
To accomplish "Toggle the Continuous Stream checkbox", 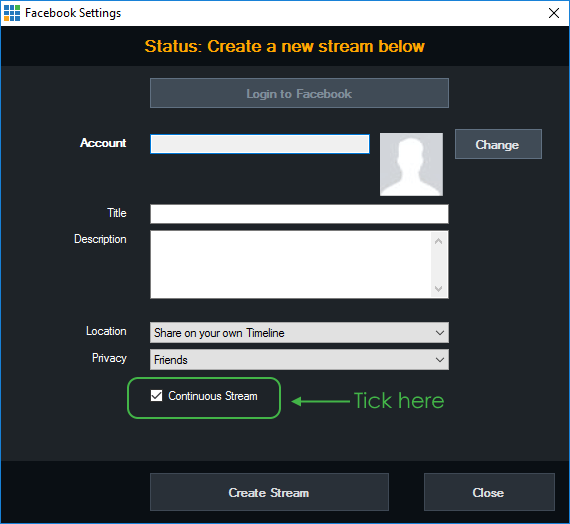I will 156,396.
